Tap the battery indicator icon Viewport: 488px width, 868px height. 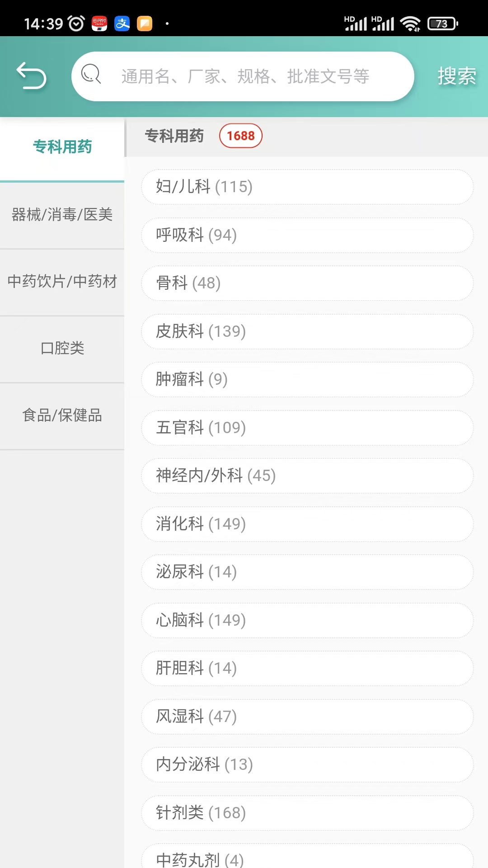click(x=443, y=23)
